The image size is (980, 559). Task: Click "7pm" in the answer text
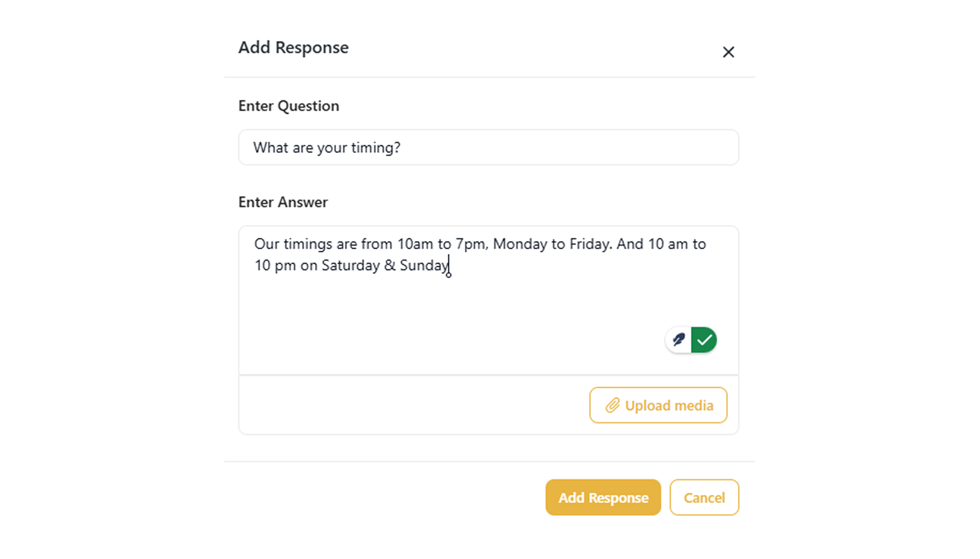(471, 244)
